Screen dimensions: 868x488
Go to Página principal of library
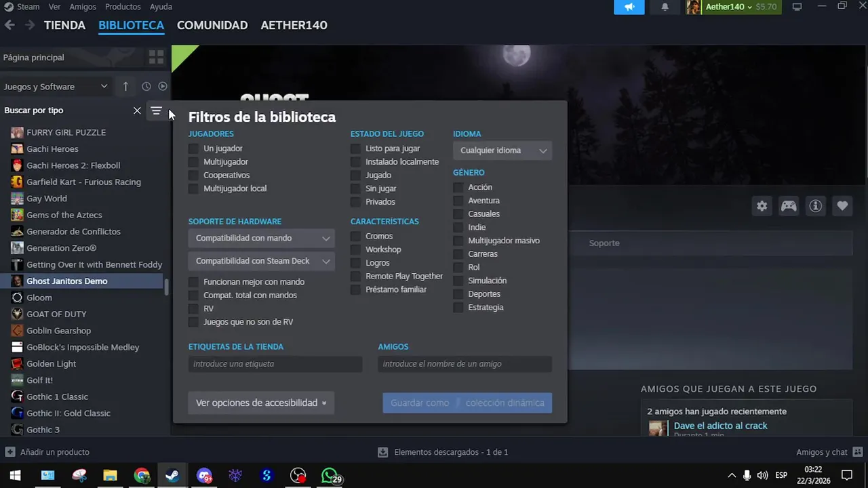coord(34,58)
